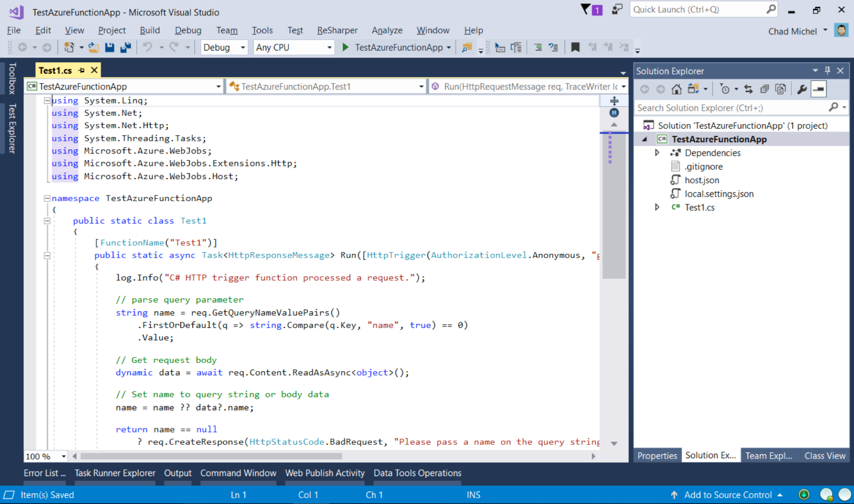Toggle the Preview Selected Items button
The image size is (854, 504).
pyautogui.click(x=819, y=89)
